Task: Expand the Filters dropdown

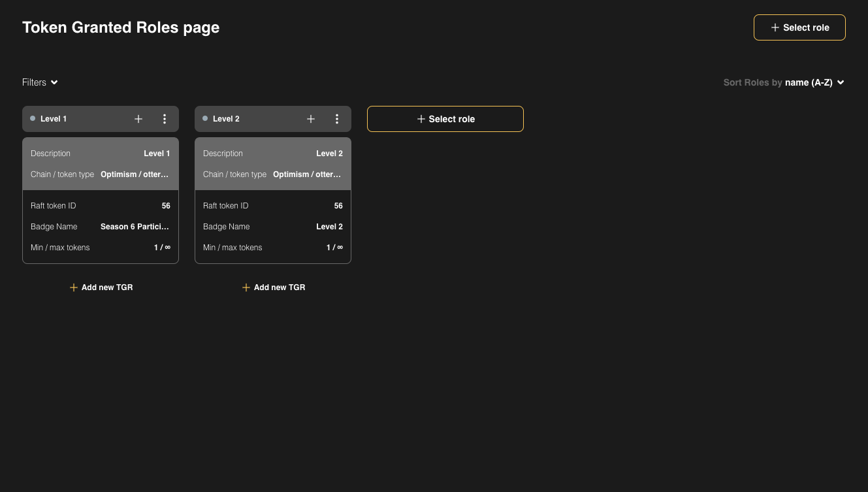Action: click(40, 82)
